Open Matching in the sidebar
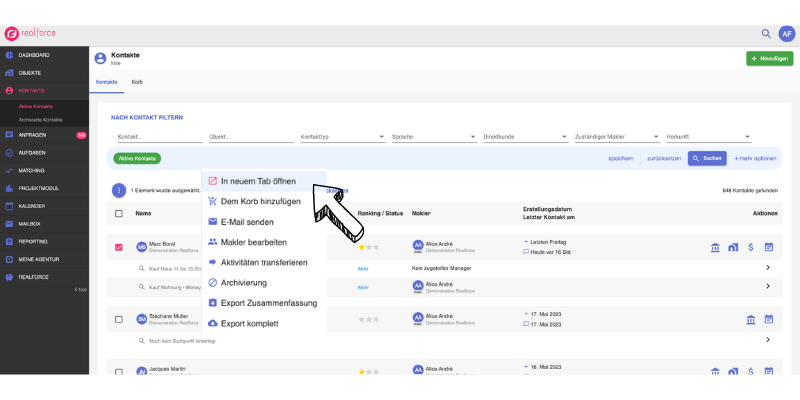This screenshot has height=400, width=800. point(44,170)
